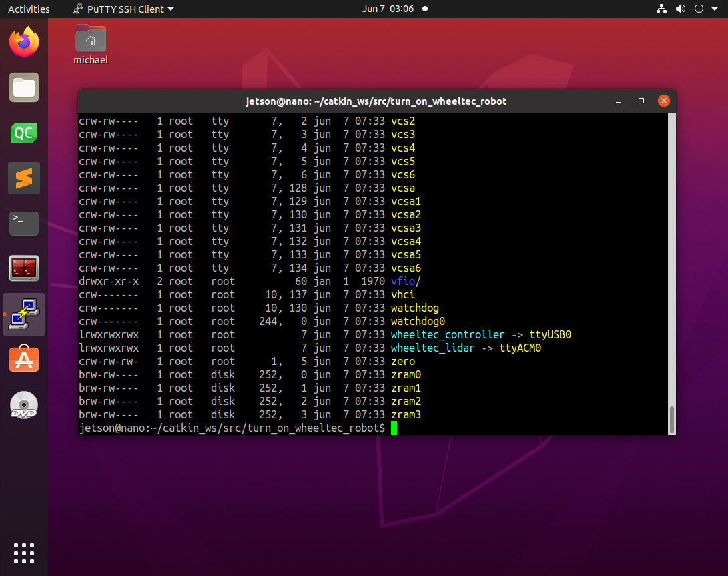
Task: Launch Terminator red terminal icon
Action: tap(24, 268)
